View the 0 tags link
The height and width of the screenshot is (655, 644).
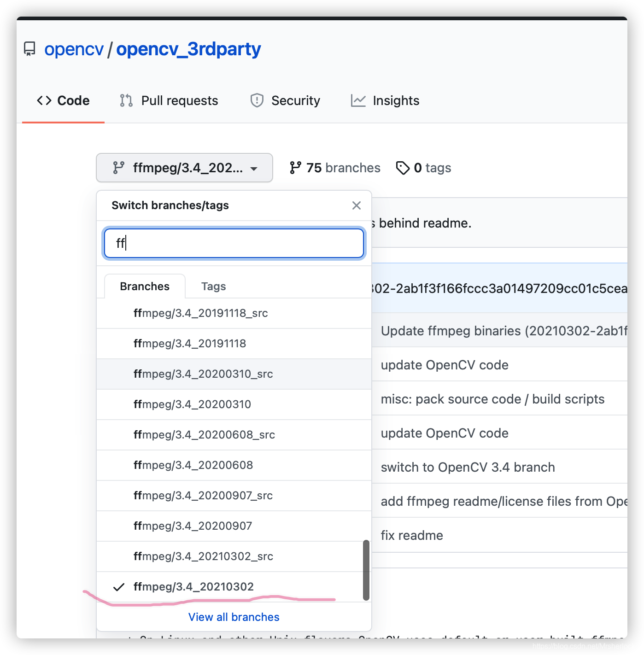click(423, 168)
